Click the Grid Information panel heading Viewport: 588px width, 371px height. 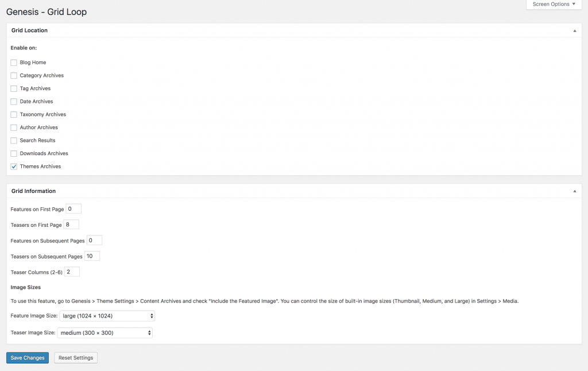pos(33,191)
